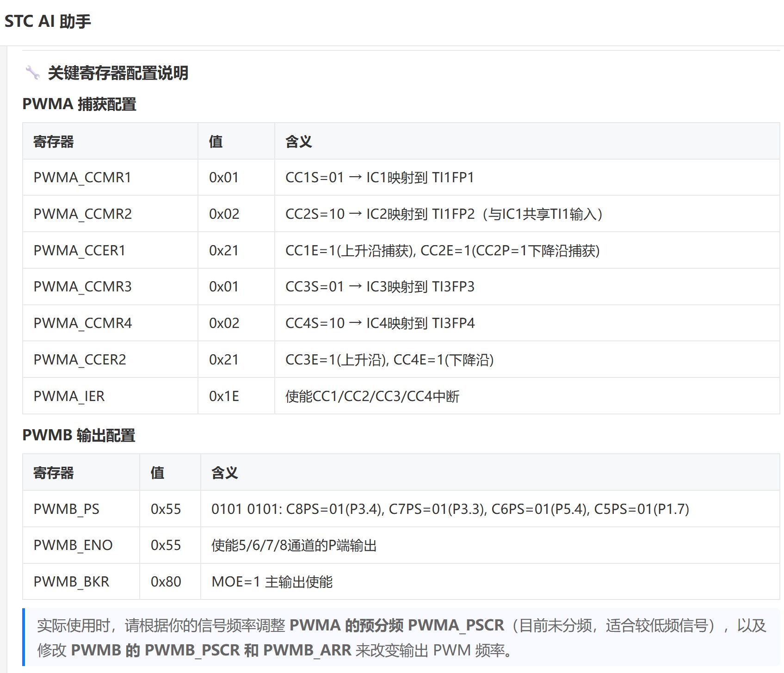Screen dimensions: 784x673
Task: Select the PWMA 捕获配置 subheading
Action: tap(79, 104)
